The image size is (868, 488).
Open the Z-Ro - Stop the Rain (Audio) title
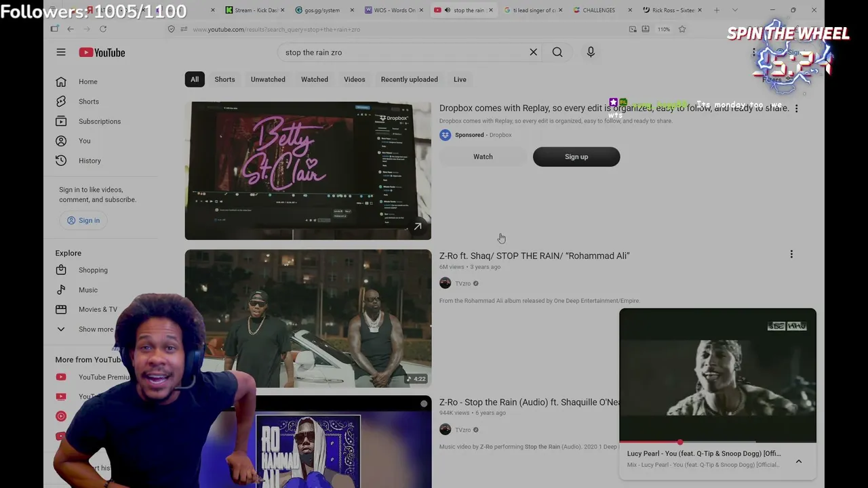(x=530, y=402)
